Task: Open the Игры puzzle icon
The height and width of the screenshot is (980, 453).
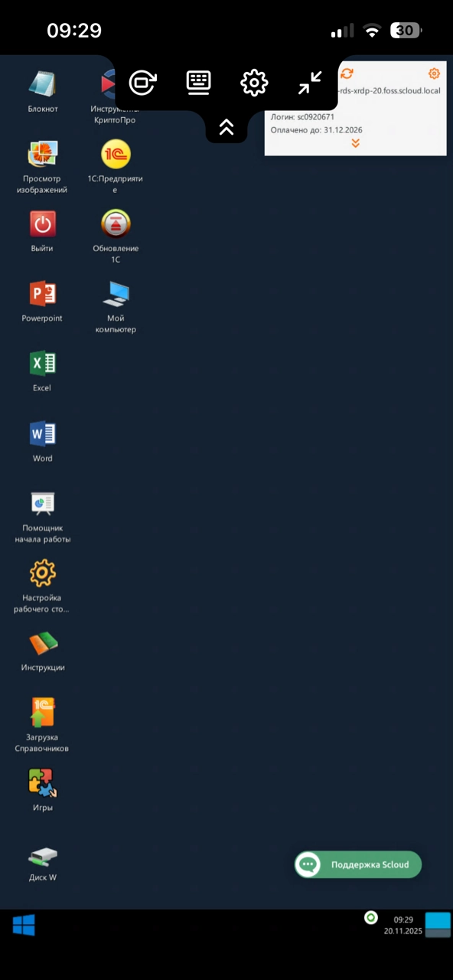Action: click(x=42, y=782)
